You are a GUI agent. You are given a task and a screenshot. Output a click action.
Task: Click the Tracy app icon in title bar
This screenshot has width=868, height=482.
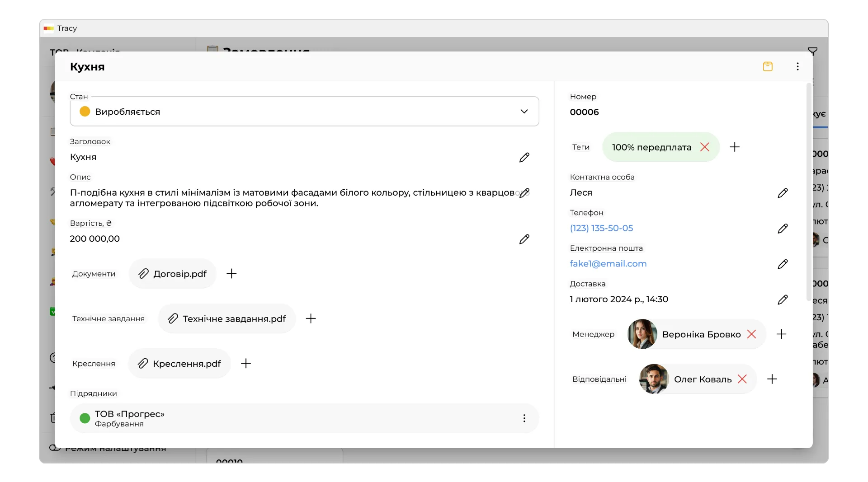coord(49,28)
